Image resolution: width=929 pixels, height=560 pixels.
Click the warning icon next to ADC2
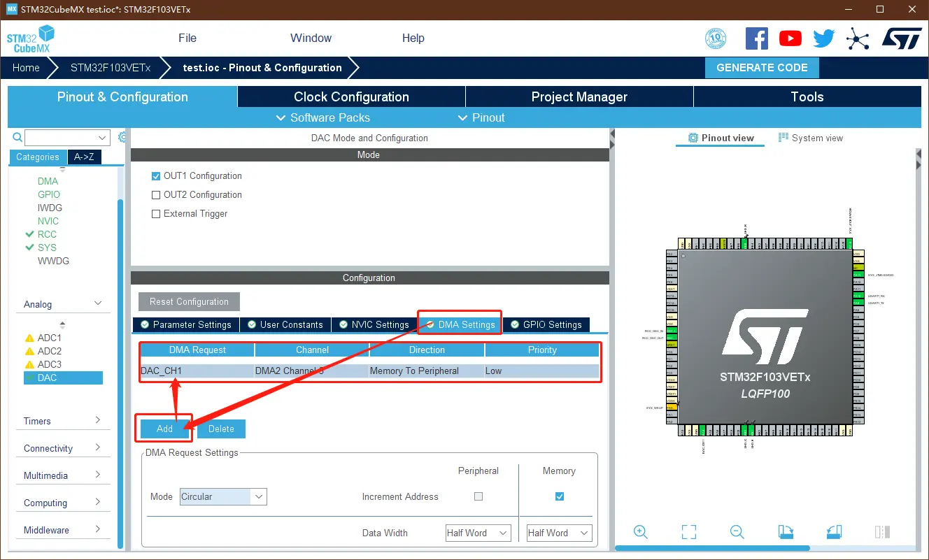pos(29,352)
